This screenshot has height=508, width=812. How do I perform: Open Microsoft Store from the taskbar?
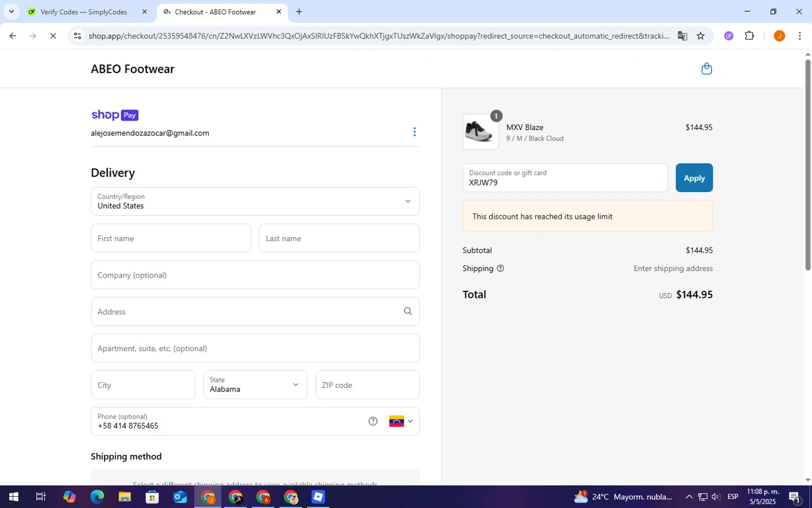pos(152,497)
